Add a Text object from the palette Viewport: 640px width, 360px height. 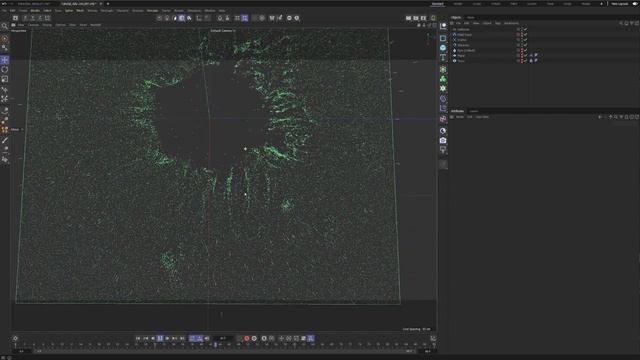click(x=443, y=58)
